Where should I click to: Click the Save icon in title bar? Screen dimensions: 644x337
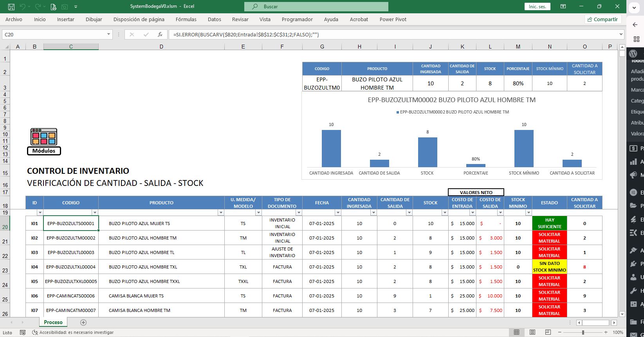tap(11, 7)
